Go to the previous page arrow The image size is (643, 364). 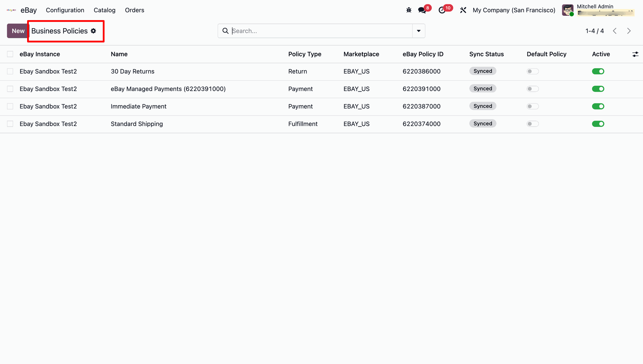(x=615, y=31)
